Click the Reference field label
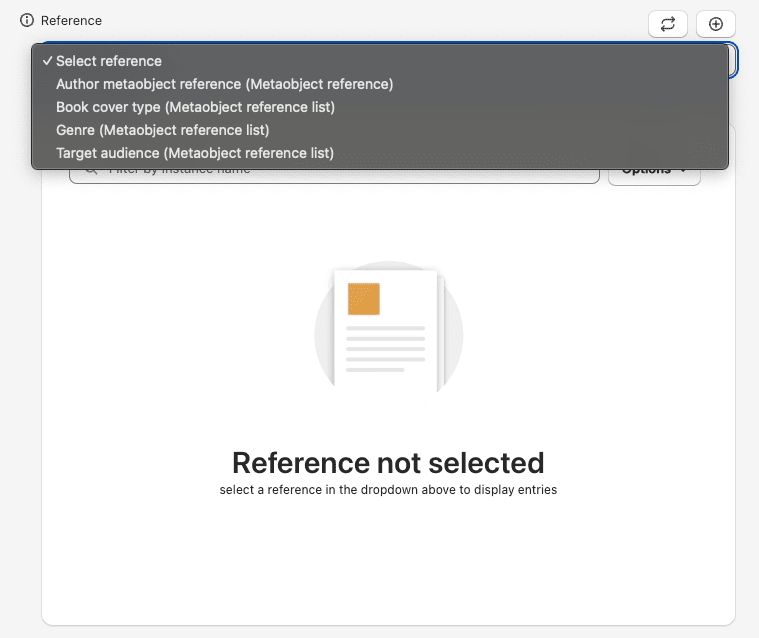759x638 pixels. click(71, 20)
